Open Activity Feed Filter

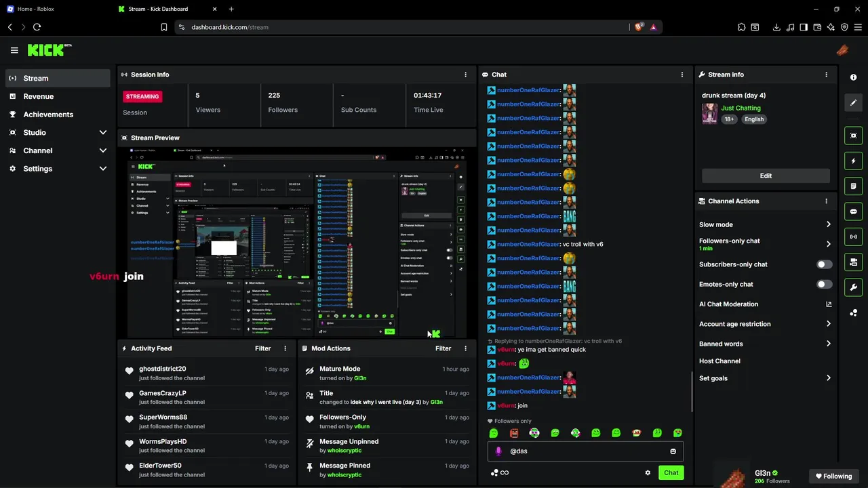click(262, 348)
